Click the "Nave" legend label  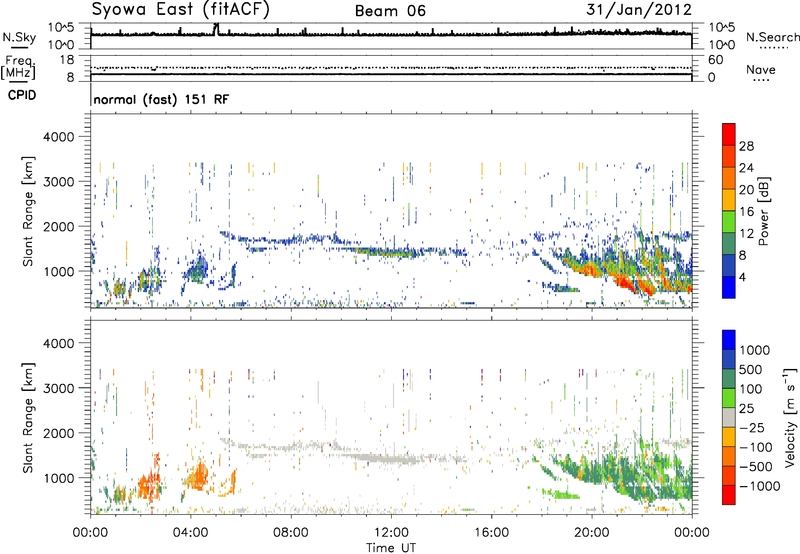(761, 70)
